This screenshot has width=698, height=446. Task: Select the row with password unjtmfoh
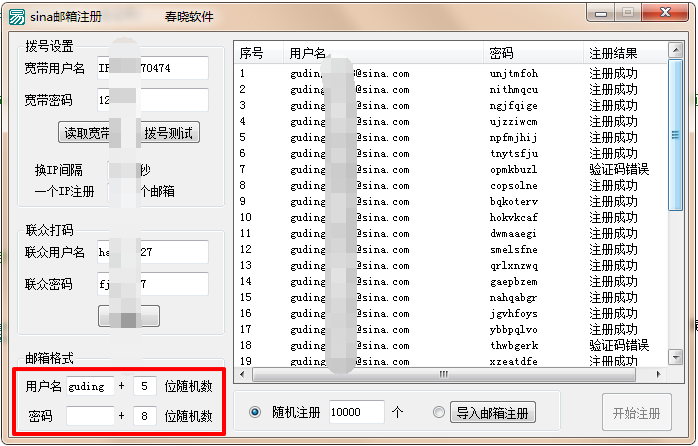point(451,73)
